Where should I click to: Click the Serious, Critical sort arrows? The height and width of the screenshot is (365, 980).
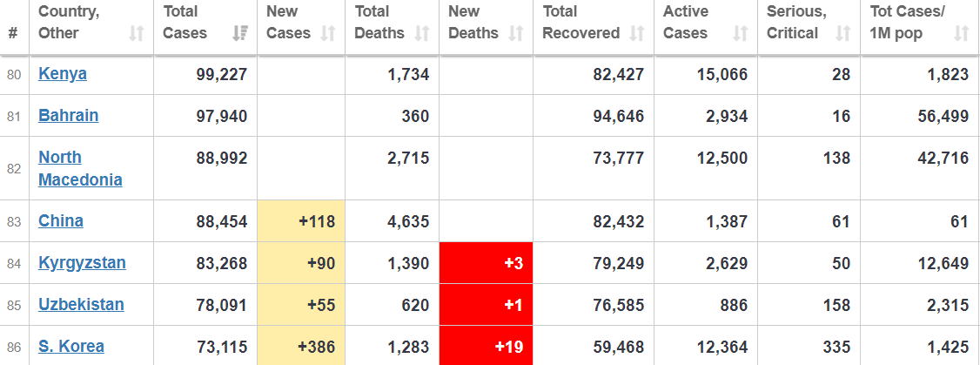point(842,34)
